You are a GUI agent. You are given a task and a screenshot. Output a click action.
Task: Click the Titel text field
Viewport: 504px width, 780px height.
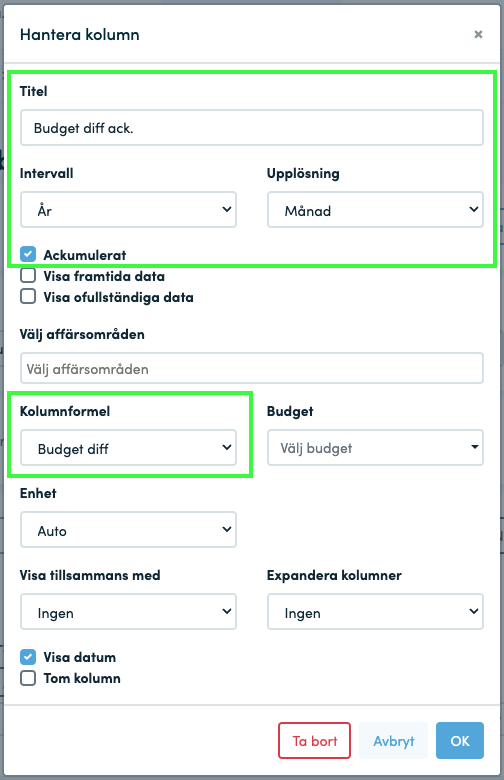coord(252,128)
